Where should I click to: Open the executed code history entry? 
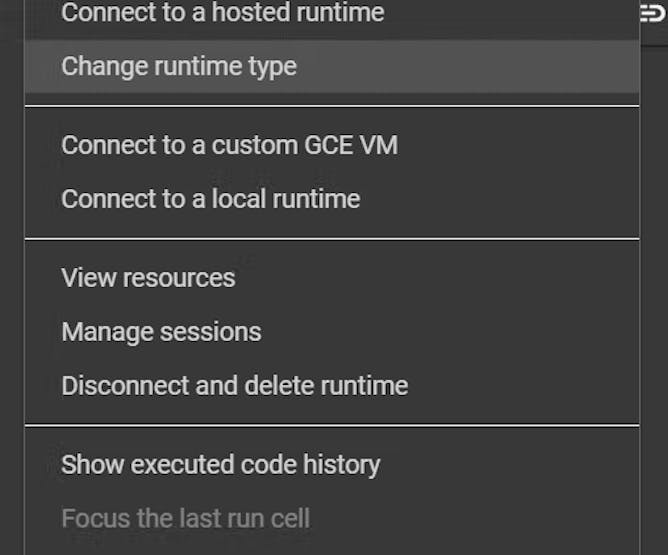(x=220, y=465)
